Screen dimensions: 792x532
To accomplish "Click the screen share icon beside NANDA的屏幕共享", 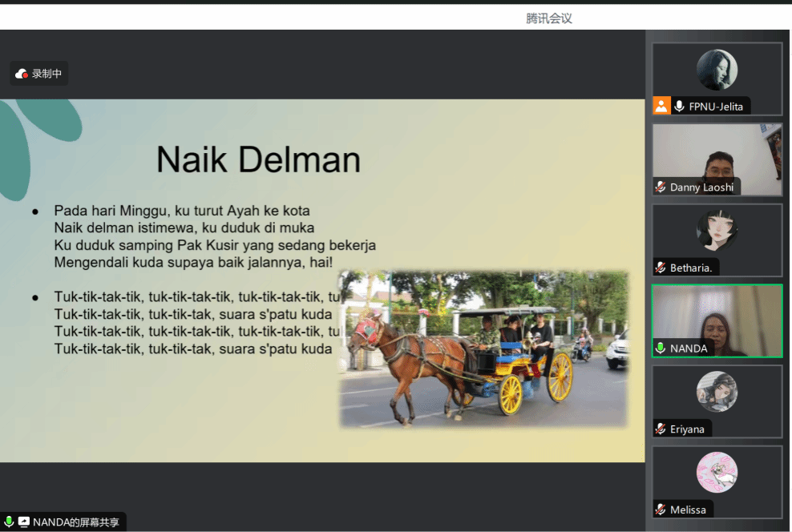I will click(24, 522).
